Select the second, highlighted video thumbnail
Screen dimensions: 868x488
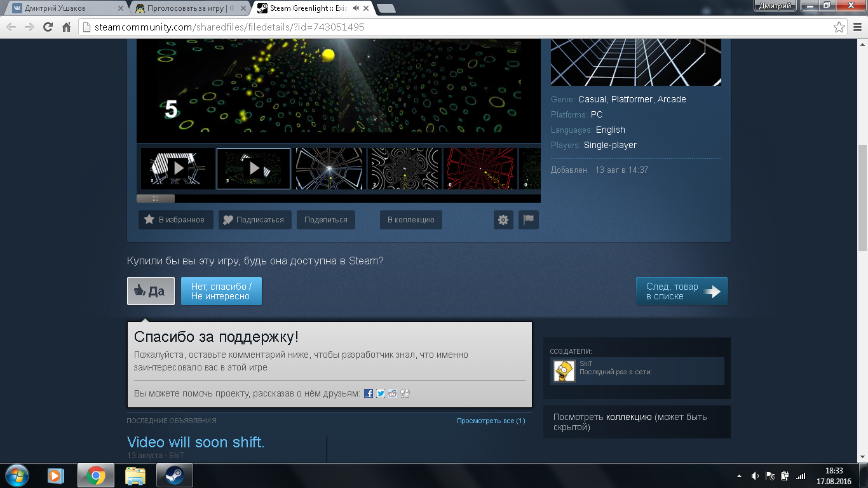tap(254, 168)
